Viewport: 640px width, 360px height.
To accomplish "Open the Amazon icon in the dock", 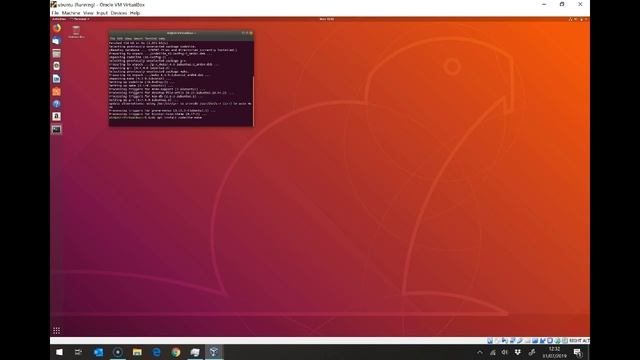I will (x=57, y=117).
